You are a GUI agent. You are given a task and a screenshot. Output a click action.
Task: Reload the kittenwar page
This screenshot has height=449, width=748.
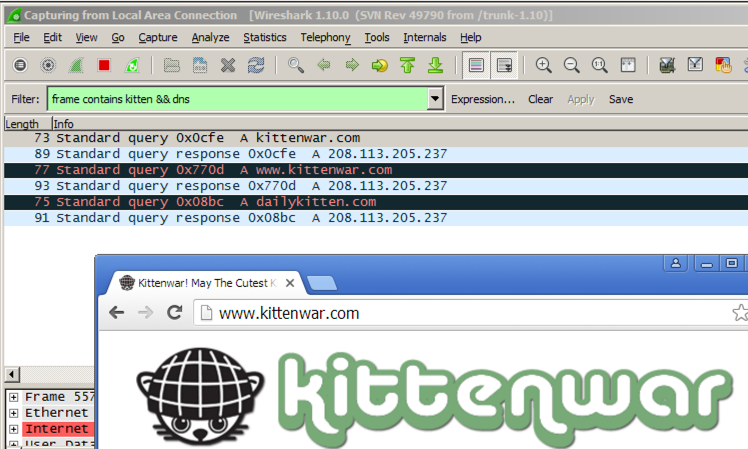175,313
